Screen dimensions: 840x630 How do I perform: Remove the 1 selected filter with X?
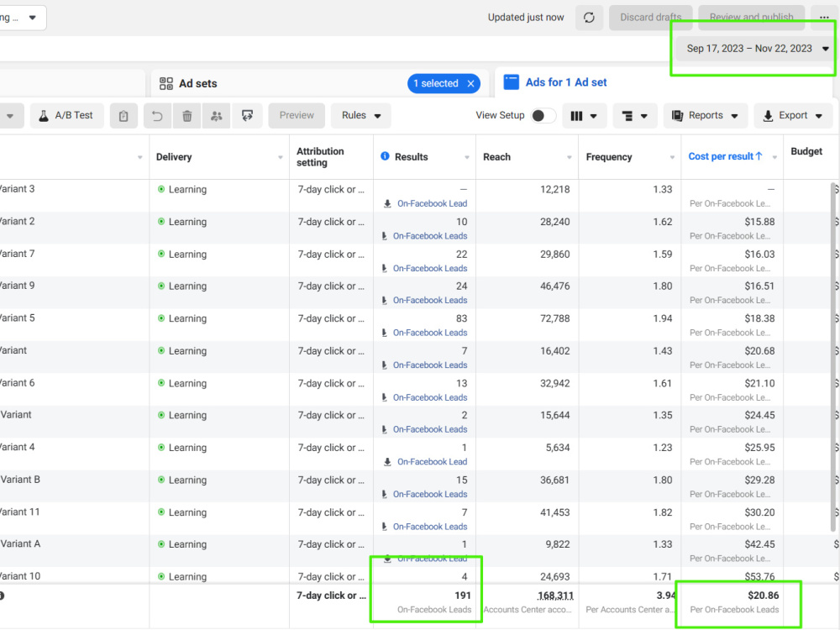click(470, 83)
